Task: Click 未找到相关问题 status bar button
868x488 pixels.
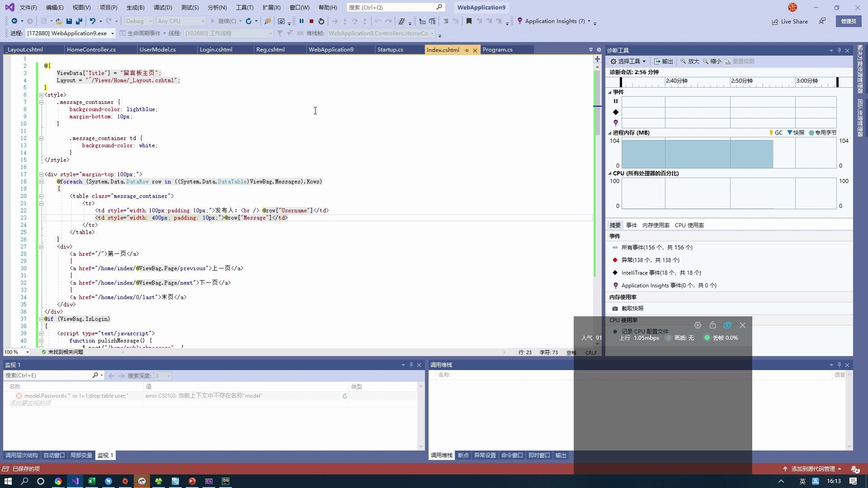Action: coord(65,352)
